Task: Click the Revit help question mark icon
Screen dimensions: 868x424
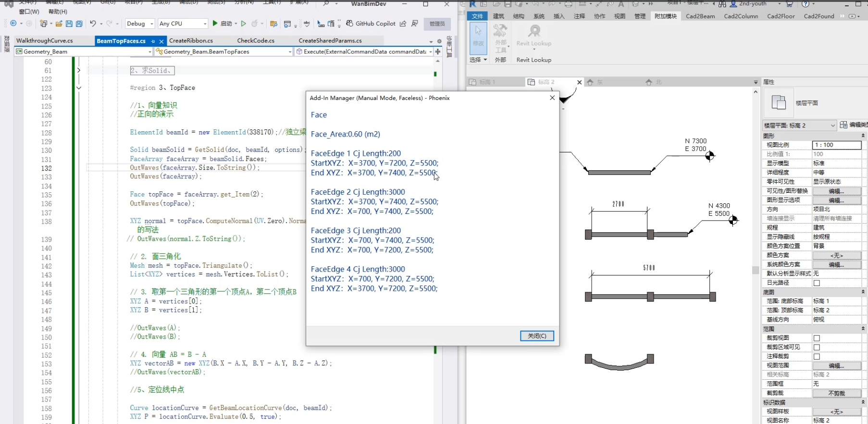Action: coord(806,4)
